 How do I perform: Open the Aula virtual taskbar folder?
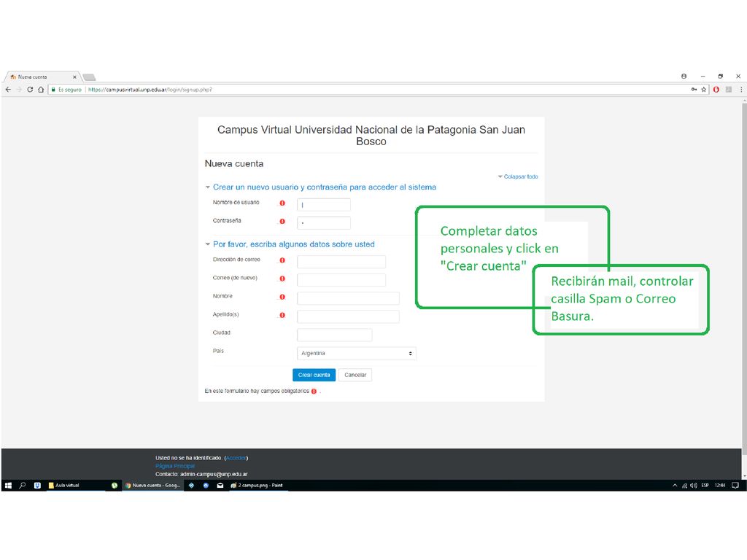coord(76,486)
